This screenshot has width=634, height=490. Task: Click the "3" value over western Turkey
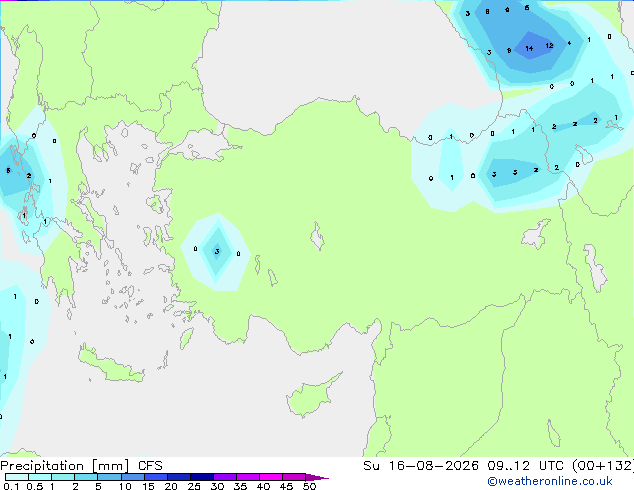click(217, 251)
